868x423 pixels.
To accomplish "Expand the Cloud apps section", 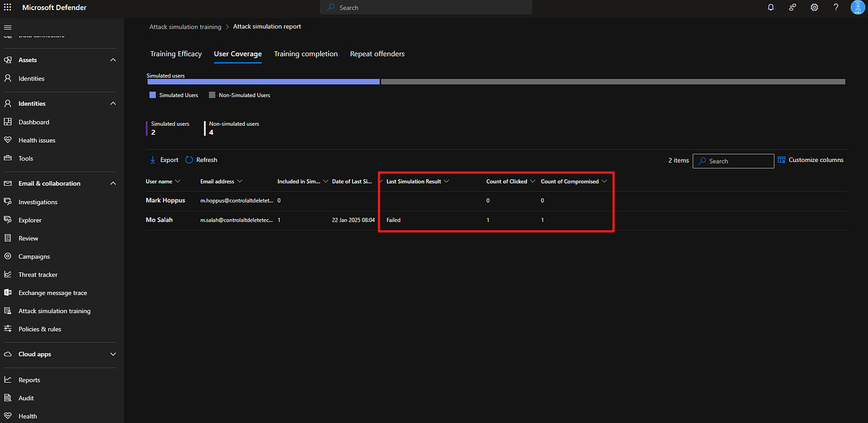I will tap(113, 354).
